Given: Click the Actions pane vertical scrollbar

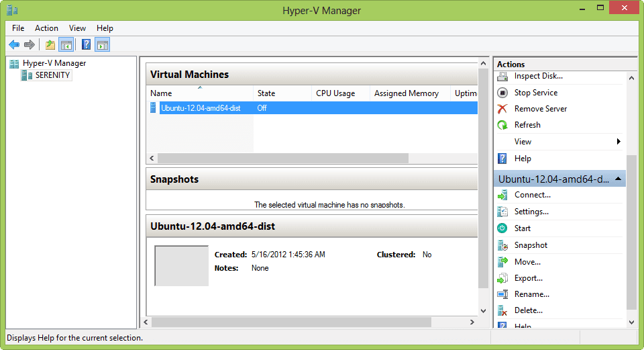Looking at the screenshot, I should tap(632, 232).
